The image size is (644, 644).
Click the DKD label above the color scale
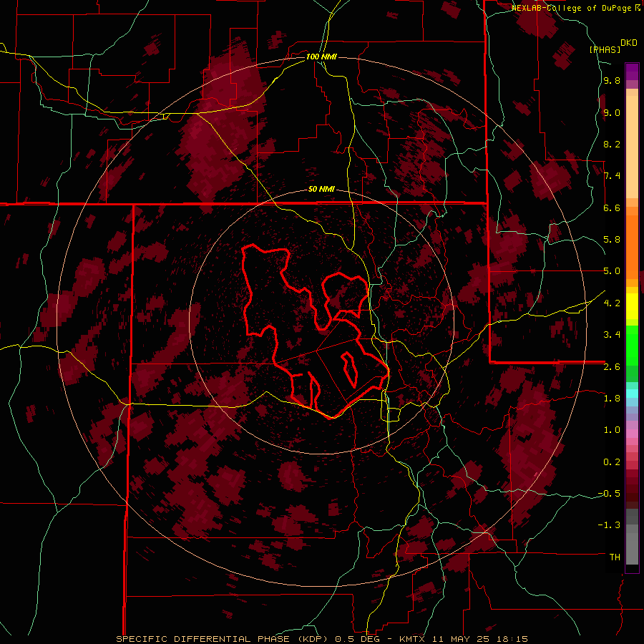(629, 43)
